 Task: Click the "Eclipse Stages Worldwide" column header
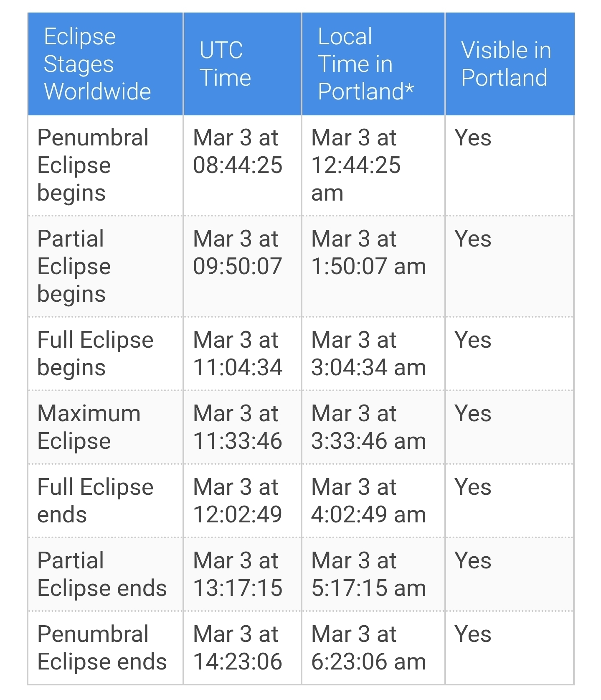(97, 64)
